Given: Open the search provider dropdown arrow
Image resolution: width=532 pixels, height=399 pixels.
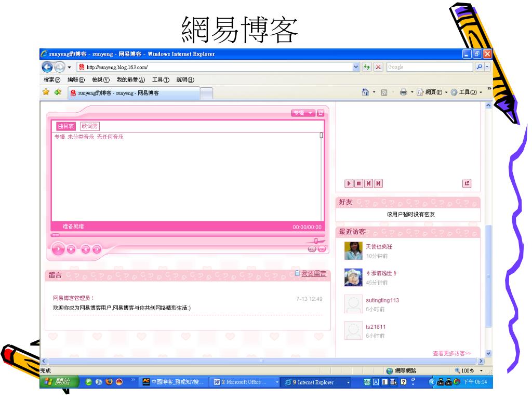Looking at the screenshot, I should click(487, 67).
